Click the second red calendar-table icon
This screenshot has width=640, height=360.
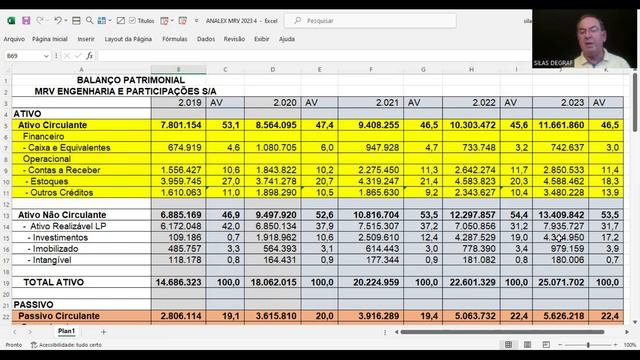183,20
